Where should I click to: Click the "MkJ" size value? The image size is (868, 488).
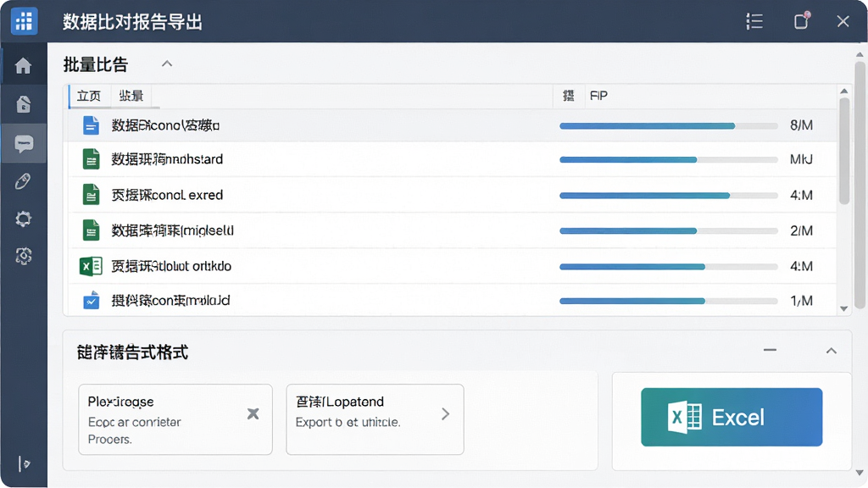801,160
